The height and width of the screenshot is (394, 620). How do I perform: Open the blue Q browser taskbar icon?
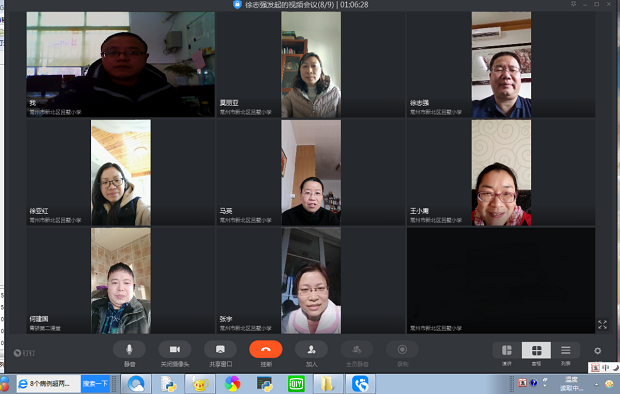click(136, 384)
